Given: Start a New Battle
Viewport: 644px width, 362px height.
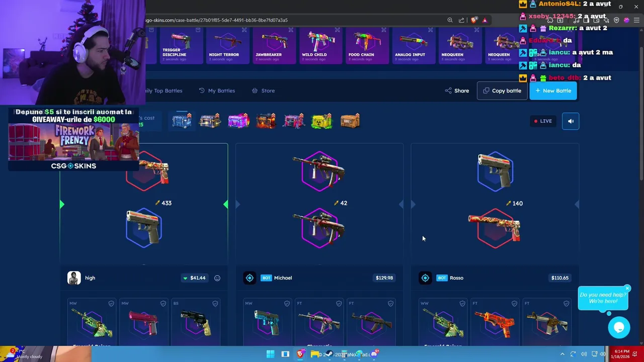Looking at the screenshot, I should [x=553, y=90].
